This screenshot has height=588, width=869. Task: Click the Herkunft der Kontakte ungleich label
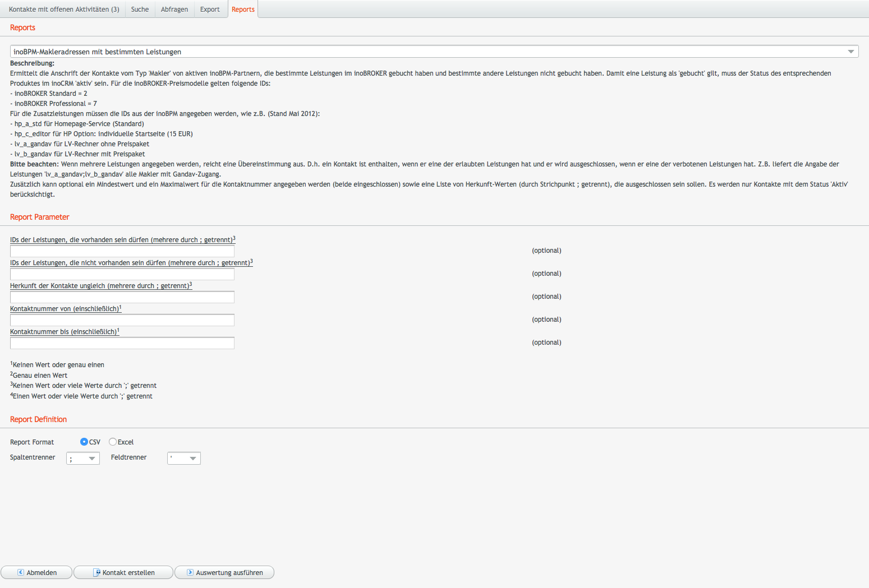pyautogui.click(x=100, y=286)
